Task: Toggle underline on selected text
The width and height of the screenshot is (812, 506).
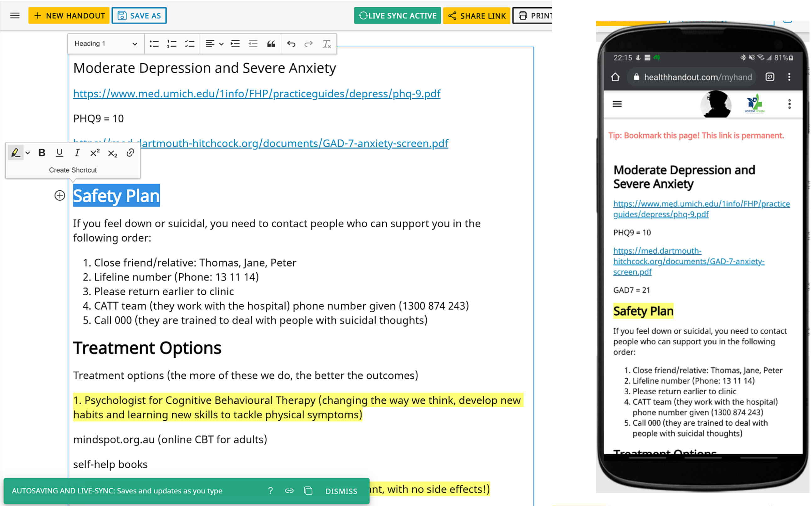Action: 59,153
